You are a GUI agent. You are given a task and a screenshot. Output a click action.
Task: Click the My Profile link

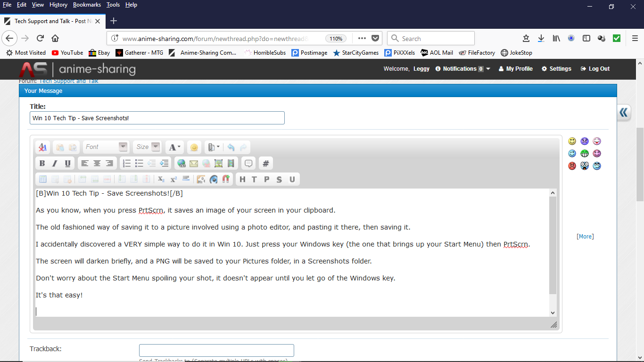tap(515, 69)
